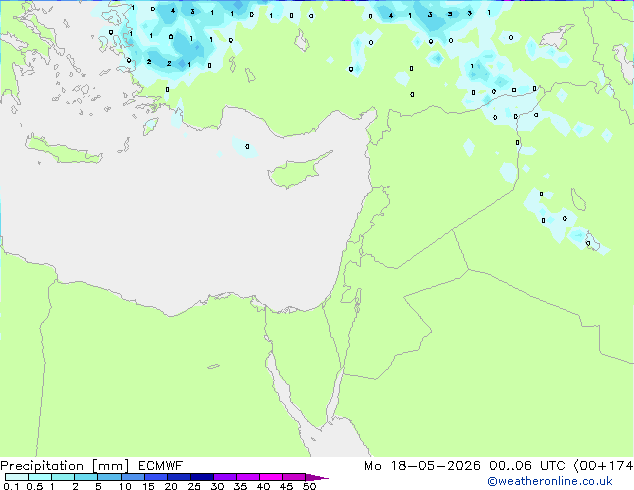Pick legend swatch between 45 and 50
The height and width of the screenshot is (490, 634).
pyautogui.click(x=294, y=477)
